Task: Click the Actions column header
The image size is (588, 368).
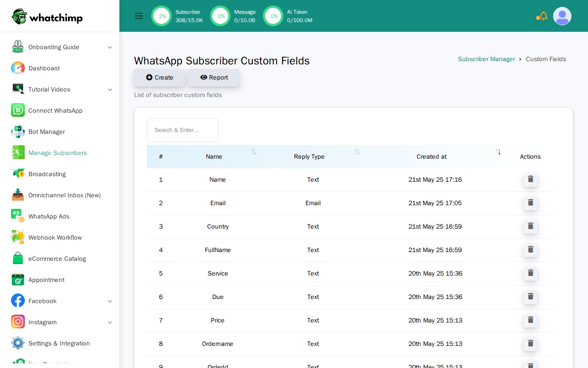Action: pyautogui.click(x=530, y=156)
